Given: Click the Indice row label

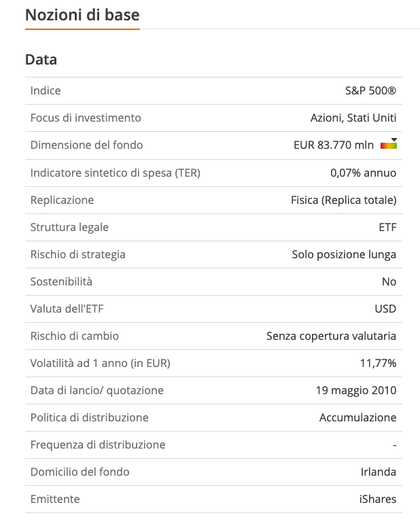Looking at the screenshot, I should (46, 90).
